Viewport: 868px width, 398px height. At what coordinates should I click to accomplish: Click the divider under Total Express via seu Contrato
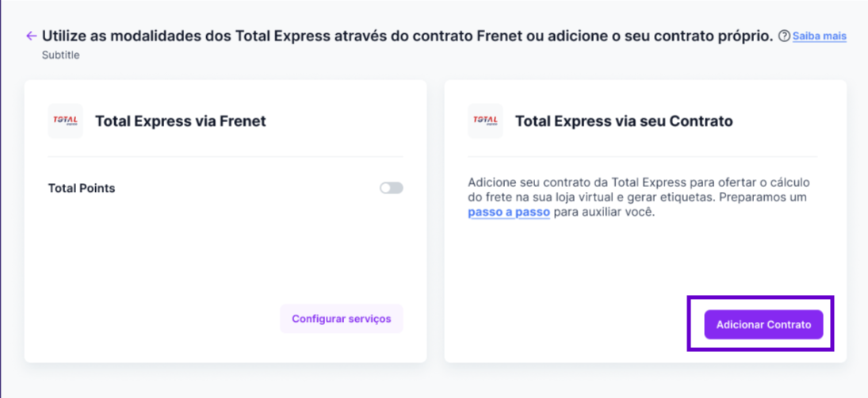[x=643, y=157]
